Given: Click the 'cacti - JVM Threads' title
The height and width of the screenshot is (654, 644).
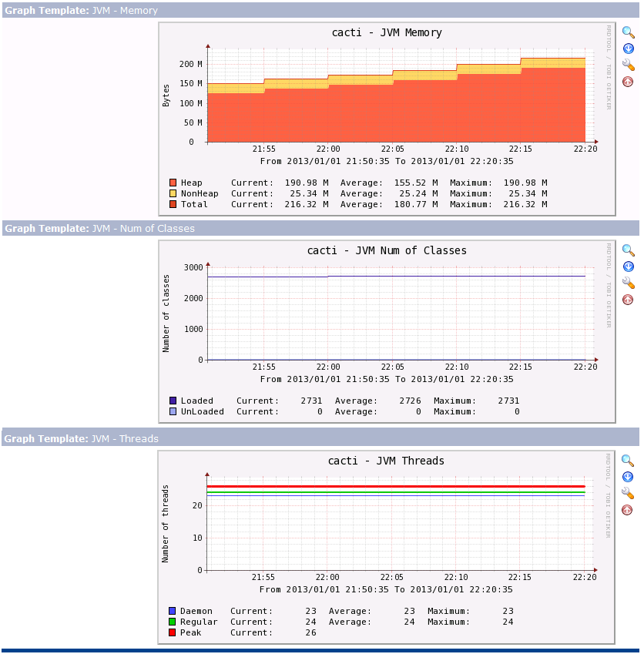Looking at the screenshot, I should pyautogui.click(x=386, y=461).
